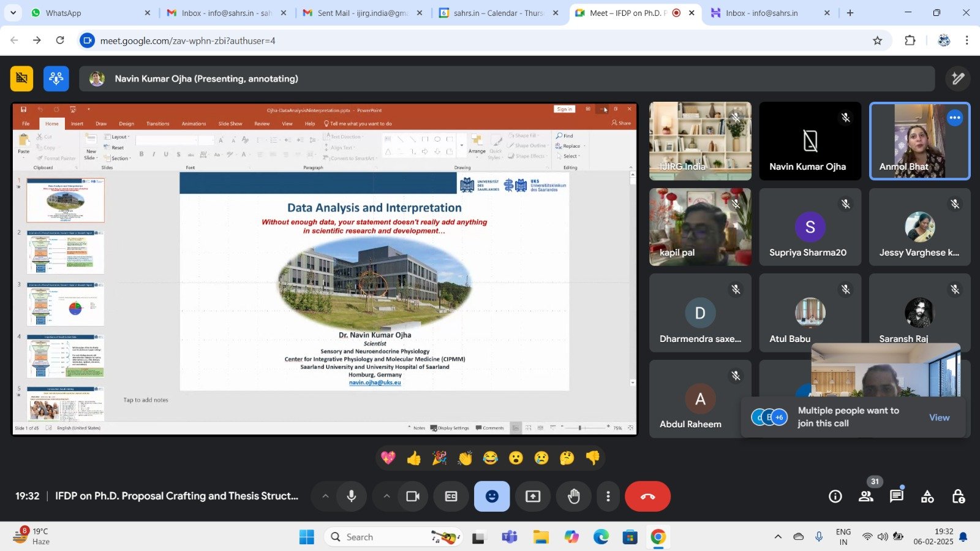The image size is (980, 551).
Task: Click the present screen button
Action: [x=533, y=496]
